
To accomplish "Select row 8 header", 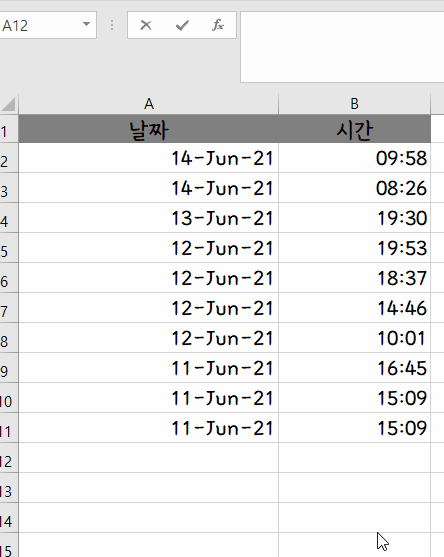I will tap(9, 338).
